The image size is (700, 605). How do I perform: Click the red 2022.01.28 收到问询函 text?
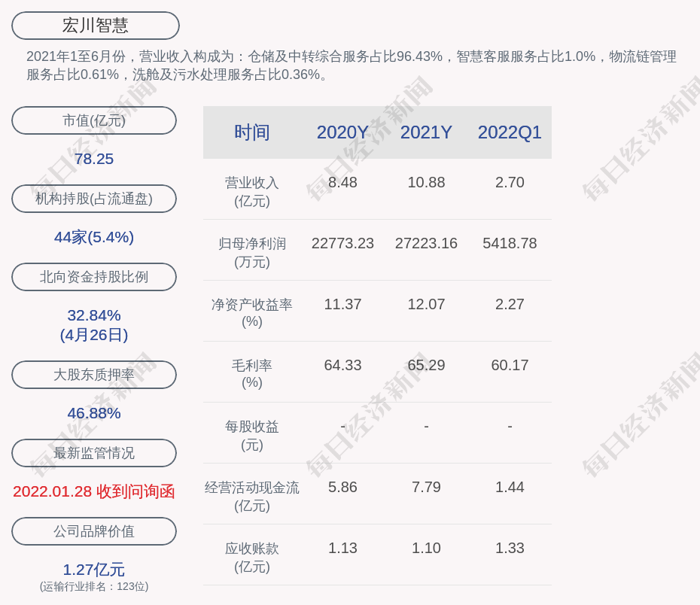pos(94,491)
